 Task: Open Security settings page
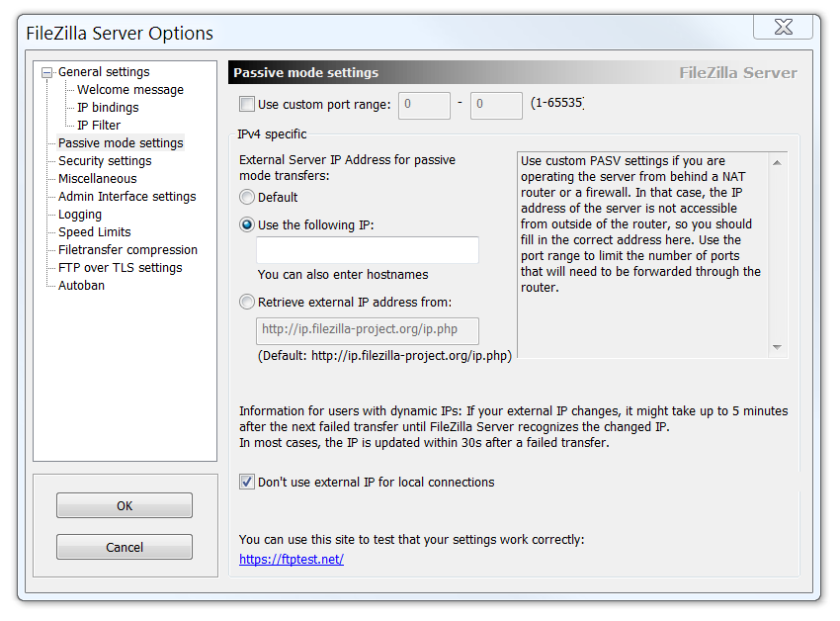[105, 161]
